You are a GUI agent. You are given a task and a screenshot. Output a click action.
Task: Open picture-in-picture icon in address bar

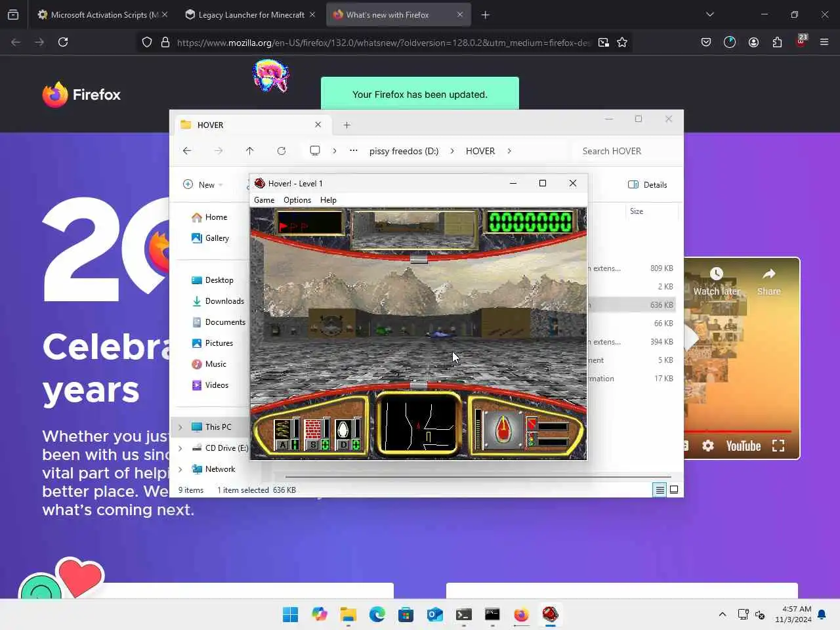(604, 42)
